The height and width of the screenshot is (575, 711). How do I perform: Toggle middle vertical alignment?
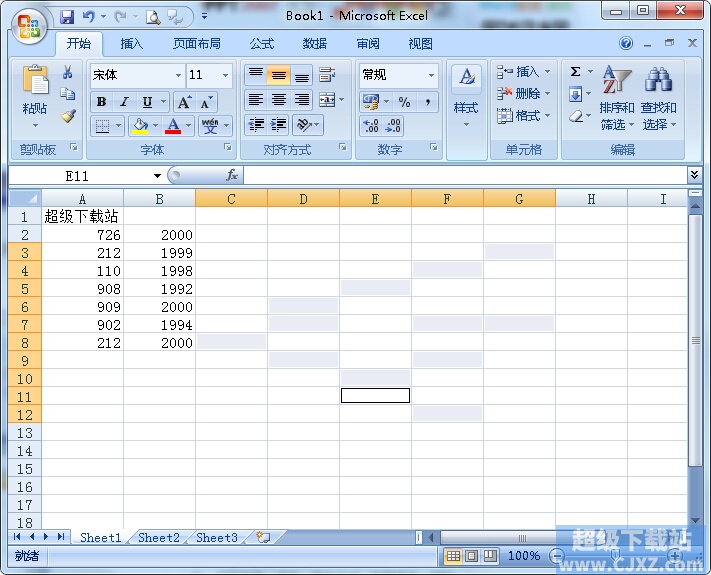point(279,74)
